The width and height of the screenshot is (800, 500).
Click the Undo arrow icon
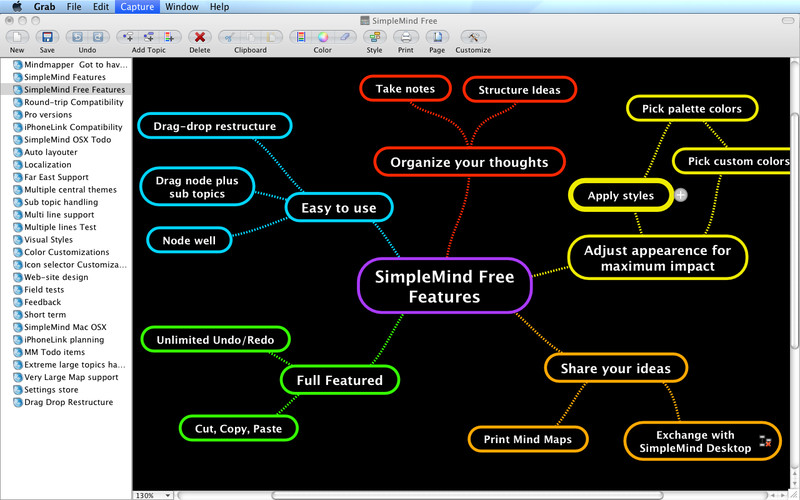tap(77, 37)
